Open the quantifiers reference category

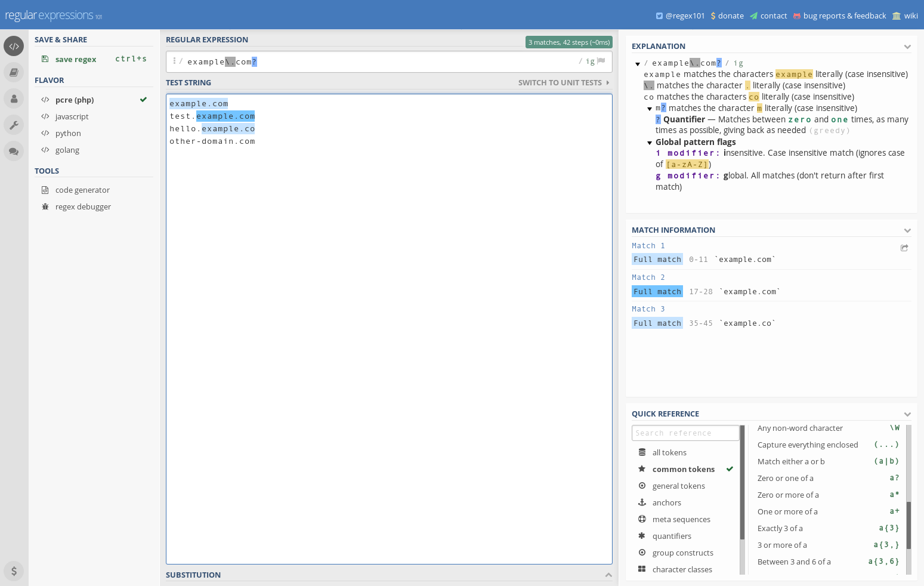click(672, 536)
